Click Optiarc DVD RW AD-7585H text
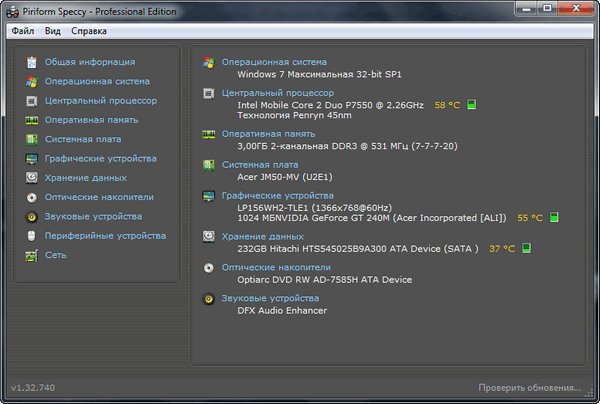The width and height of the screenshot is (600, 404). pyautogui.click(x=324, y=280)
